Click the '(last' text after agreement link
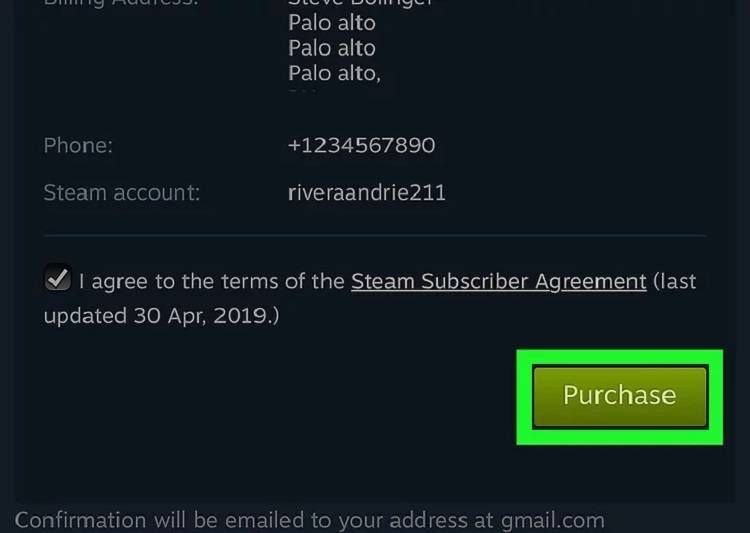 (x=675, y=281)
